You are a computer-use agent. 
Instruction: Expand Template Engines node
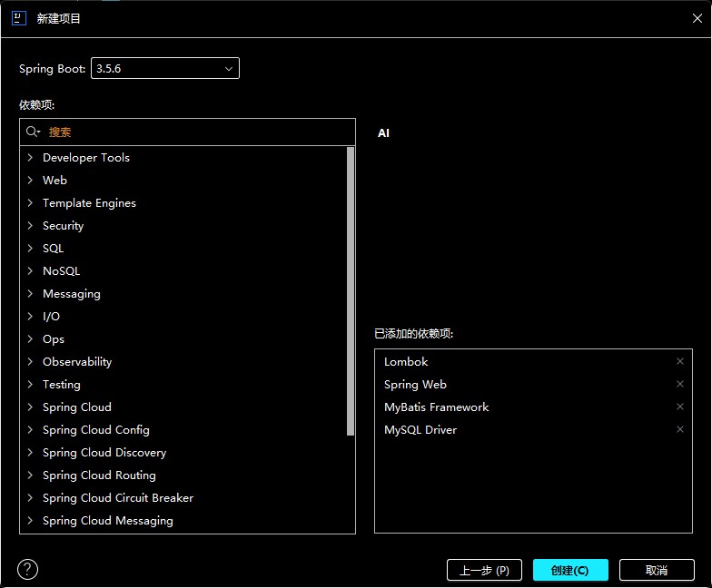(30, 203)
